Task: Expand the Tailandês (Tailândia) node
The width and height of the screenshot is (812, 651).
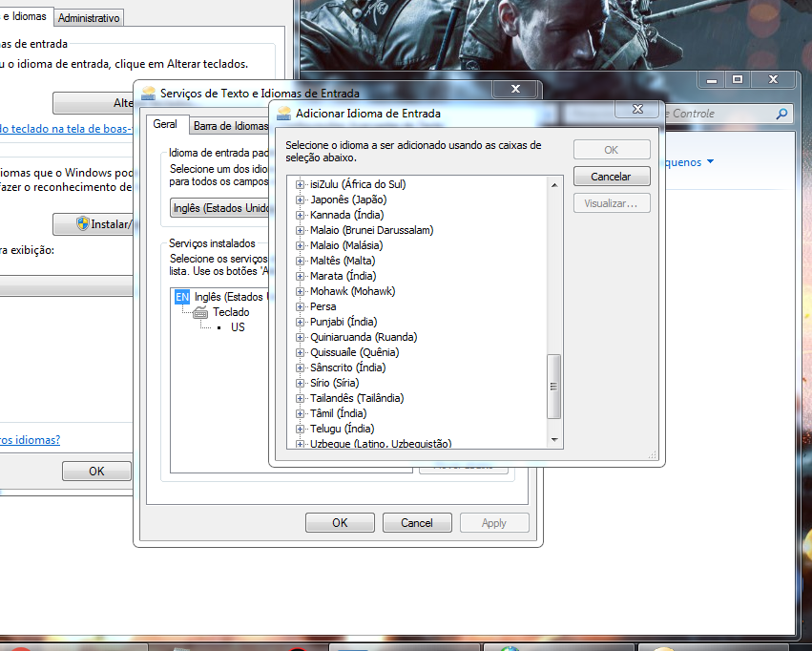Action: [300, 398]
